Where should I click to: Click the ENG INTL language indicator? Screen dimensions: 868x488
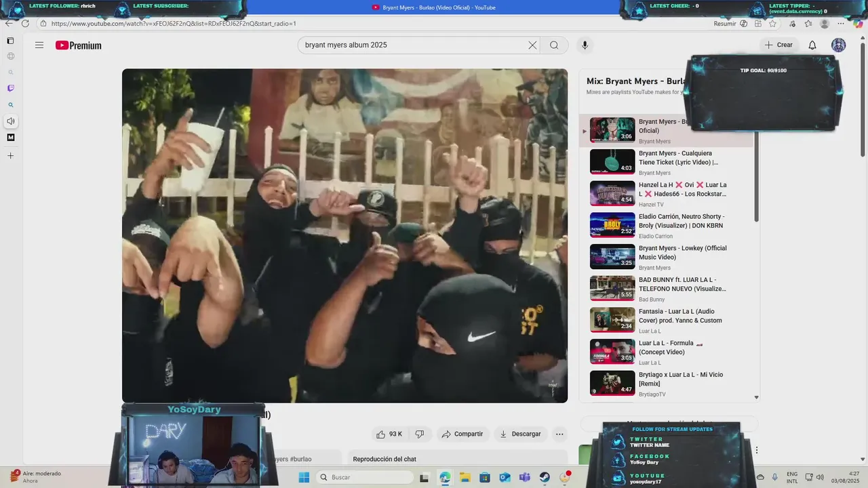[x=792, y=477]
